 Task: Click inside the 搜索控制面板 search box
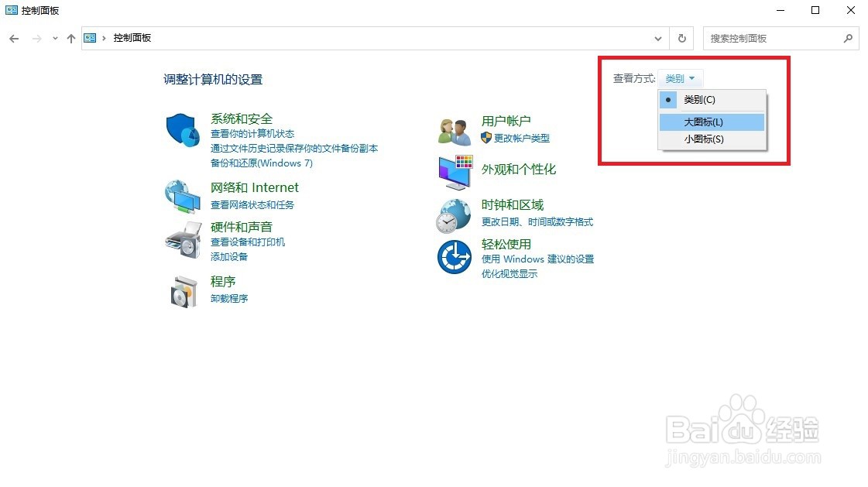click(774, 38)
